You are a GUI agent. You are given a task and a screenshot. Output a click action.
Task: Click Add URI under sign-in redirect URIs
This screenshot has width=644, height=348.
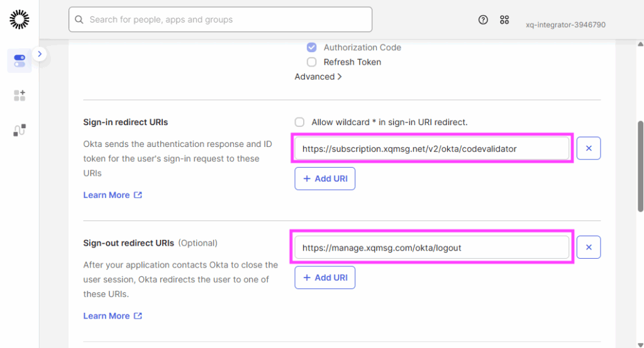[325, 178]
